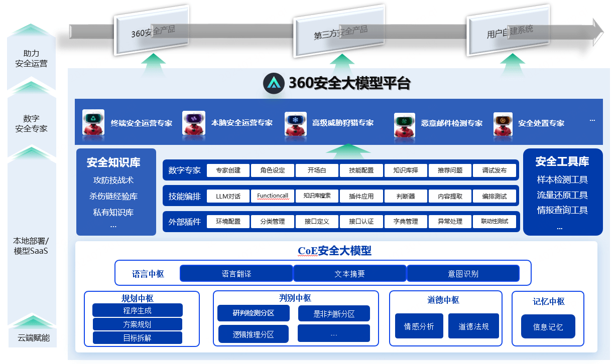
Task: Open the 是非判断分区 block
Action: click(334, 314)
